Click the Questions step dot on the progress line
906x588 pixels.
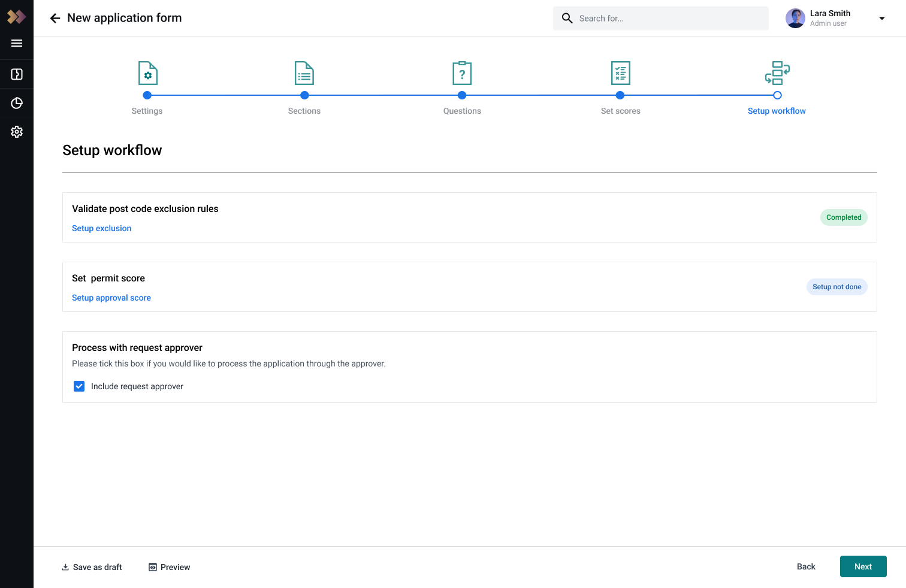tap(462, 95)
